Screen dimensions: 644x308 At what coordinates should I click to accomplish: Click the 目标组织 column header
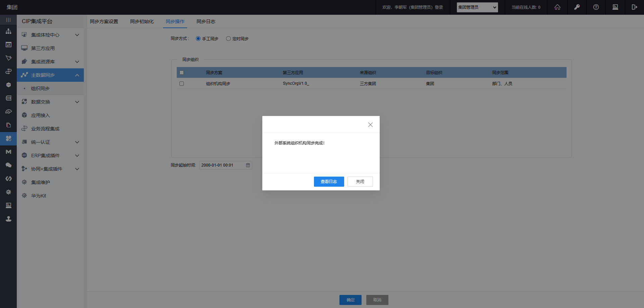click(434, 72)
